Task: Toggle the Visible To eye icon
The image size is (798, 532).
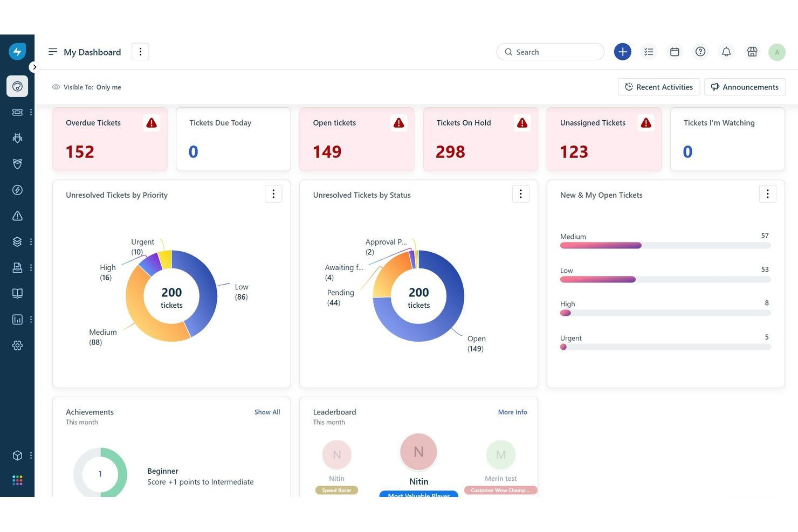Action: 56,87
